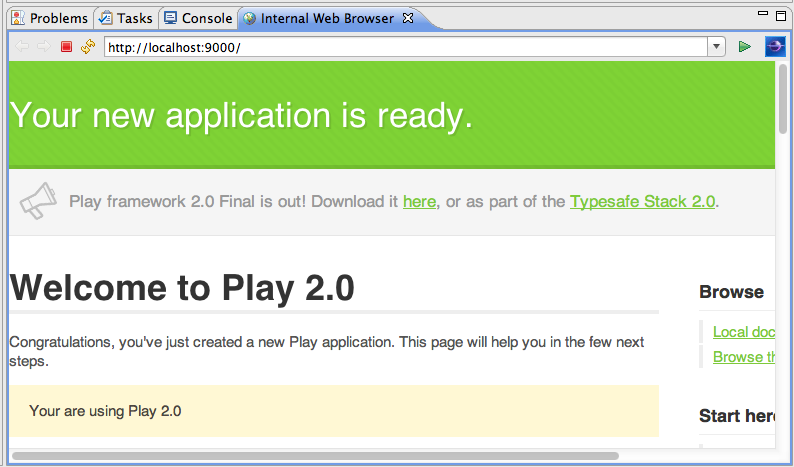
Task: Click the green Go arrow icon
Action: (x=744, y=47)
